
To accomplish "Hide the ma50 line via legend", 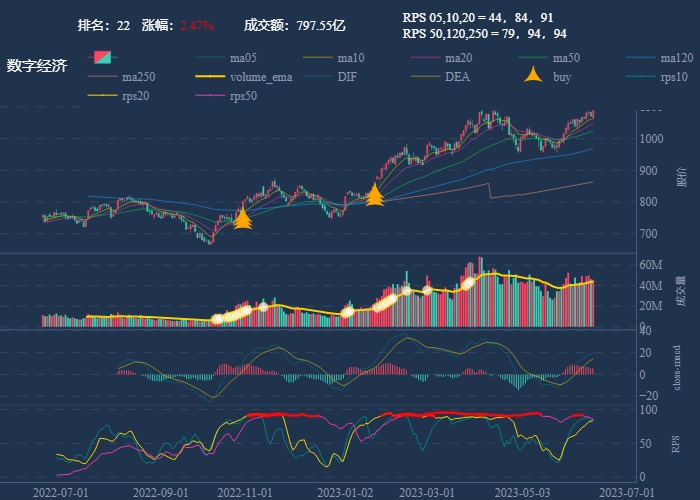I will click(566, 58).
